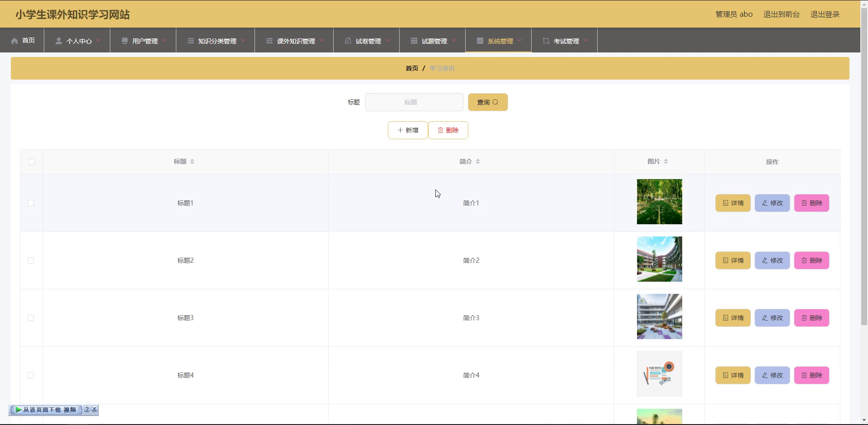
Task: Click the trash icon in the 标题3 row
Action: pos(804,318)
